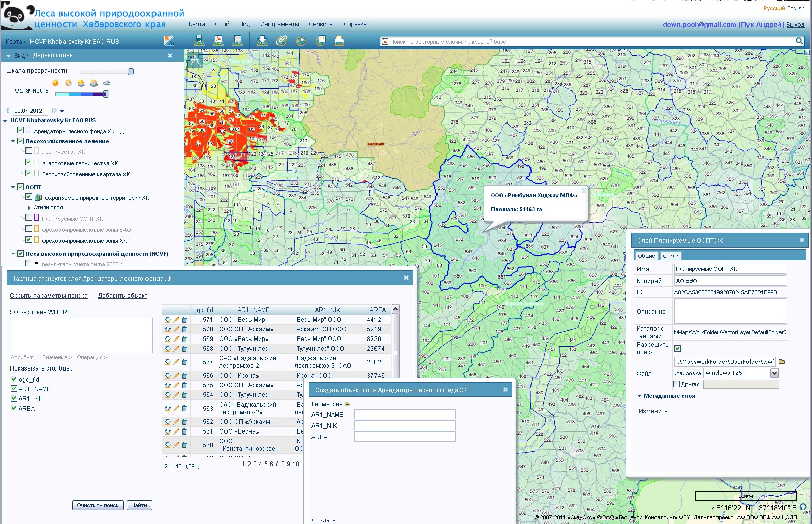The width and height of the screenshot is (812, 524).
Task: Open the Слой menu
Action: 222,24
